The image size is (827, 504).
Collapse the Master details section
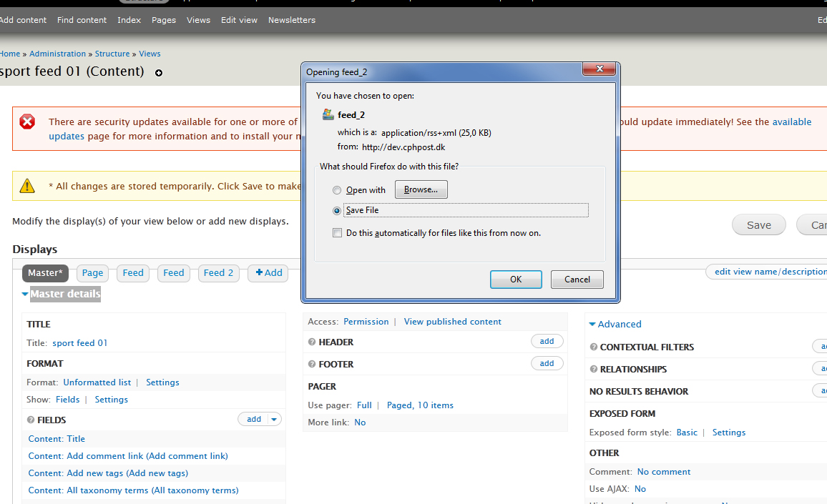(x=25, y=294)
